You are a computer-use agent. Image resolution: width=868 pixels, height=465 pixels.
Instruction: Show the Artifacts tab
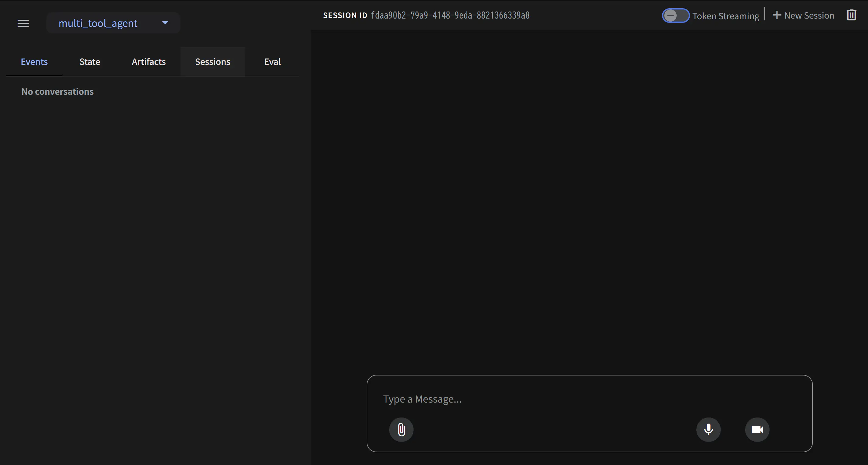(x=149, y=62)
